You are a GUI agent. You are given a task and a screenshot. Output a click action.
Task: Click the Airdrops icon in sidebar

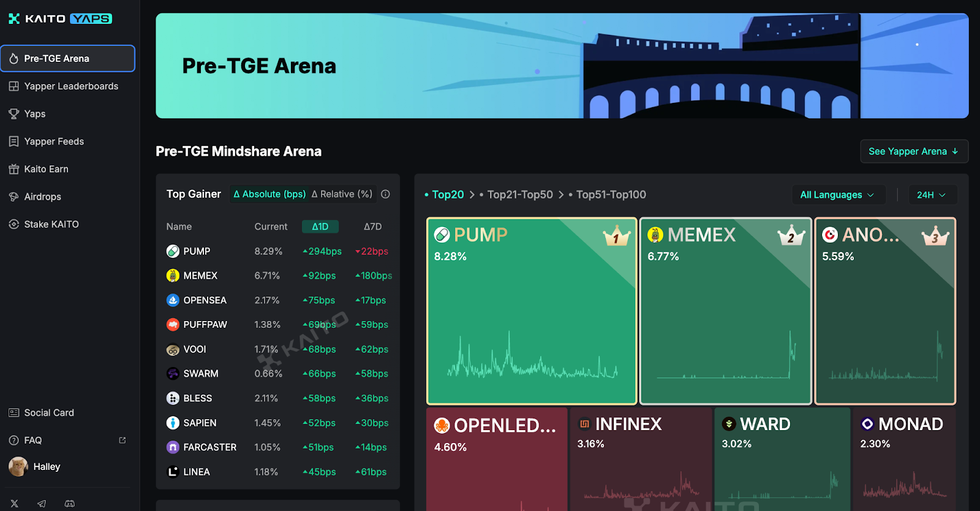[13, 197]
